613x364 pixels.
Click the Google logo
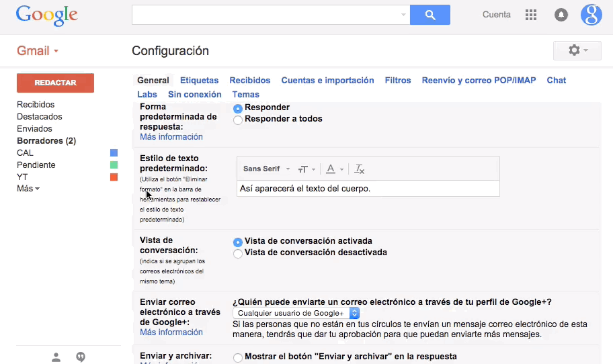(x=46, y=15)
